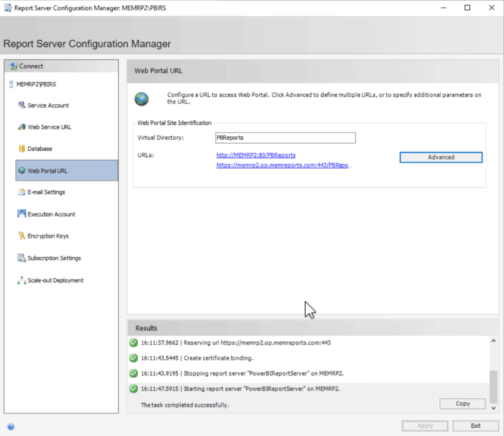Open Subscription Settings page
The image size is (504, 436).
click(x=54, y=258)
